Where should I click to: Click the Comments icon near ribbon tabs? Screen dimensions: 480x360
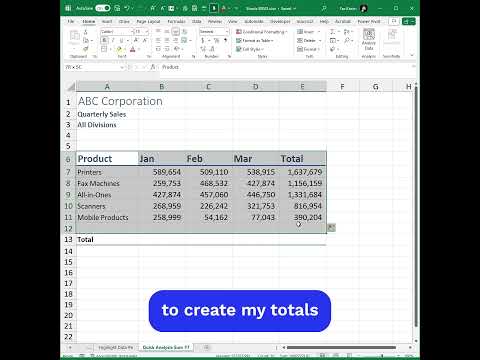pos(394,21)
